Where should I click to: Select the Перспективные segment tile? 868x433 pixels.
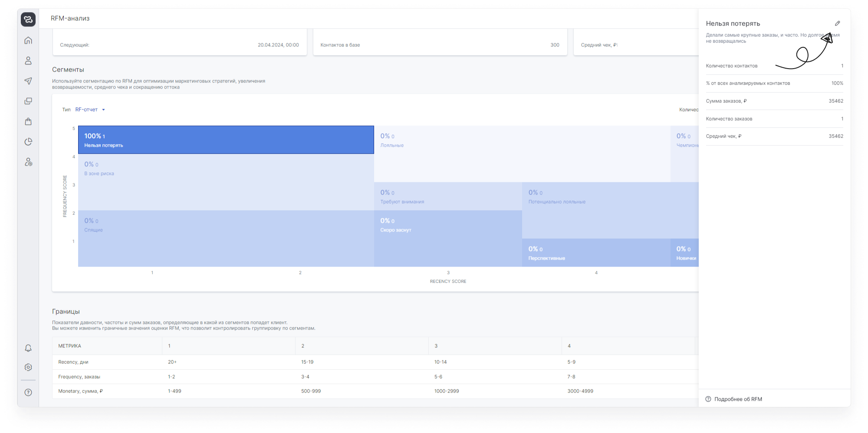596,253
